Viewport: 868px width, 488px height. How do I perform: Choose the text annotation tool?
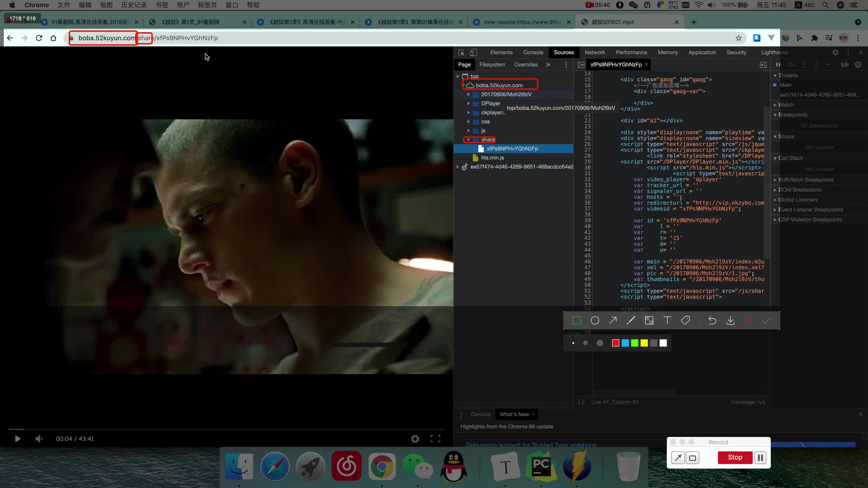[667, 320]
